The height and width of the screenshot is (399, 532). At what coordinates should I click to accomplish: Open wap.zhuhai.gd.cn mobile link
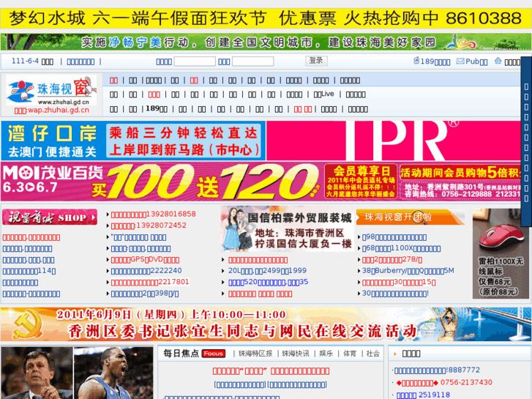pos(51,111)
